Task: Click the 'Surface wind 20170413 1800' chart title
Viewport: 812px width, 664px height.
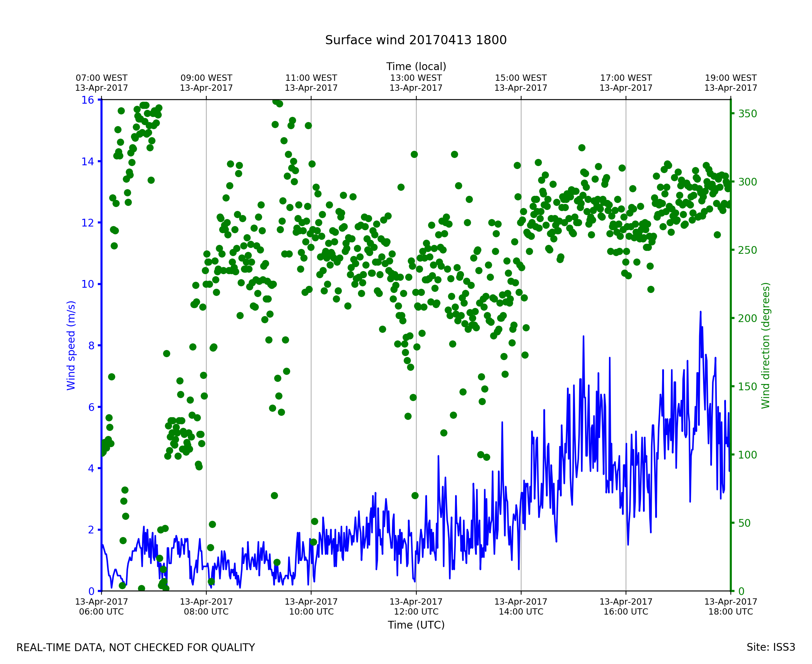Action: click(416, 40)
